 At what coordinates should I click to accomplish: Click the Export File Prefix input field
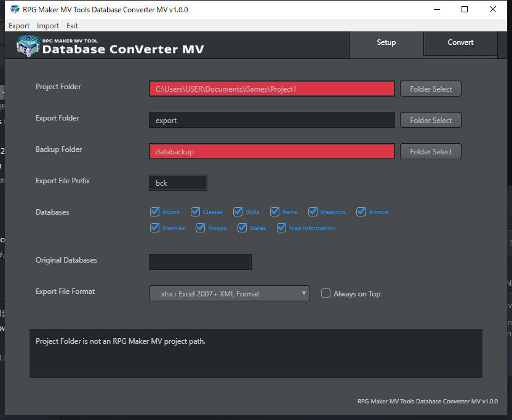178,183
